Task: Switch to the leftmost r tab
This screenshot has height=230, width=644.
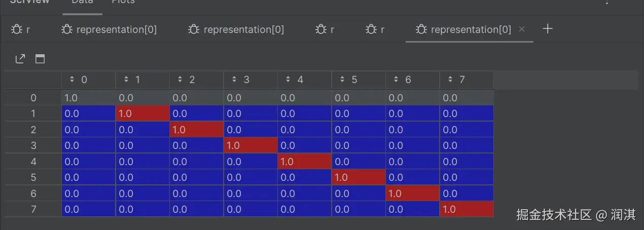Action: [21, 29]
